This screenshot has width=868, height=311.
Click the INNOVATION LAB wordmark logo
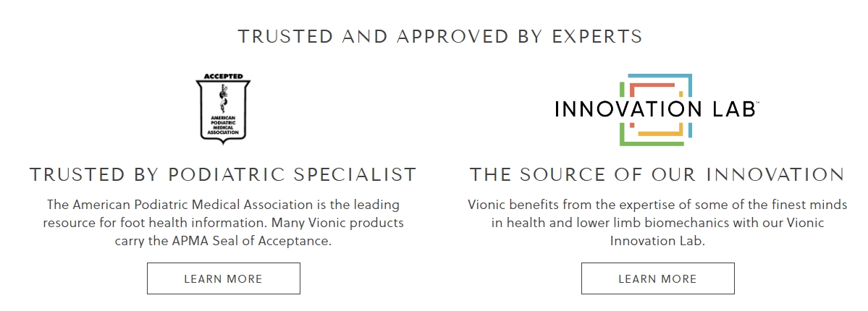click(655, 109)
